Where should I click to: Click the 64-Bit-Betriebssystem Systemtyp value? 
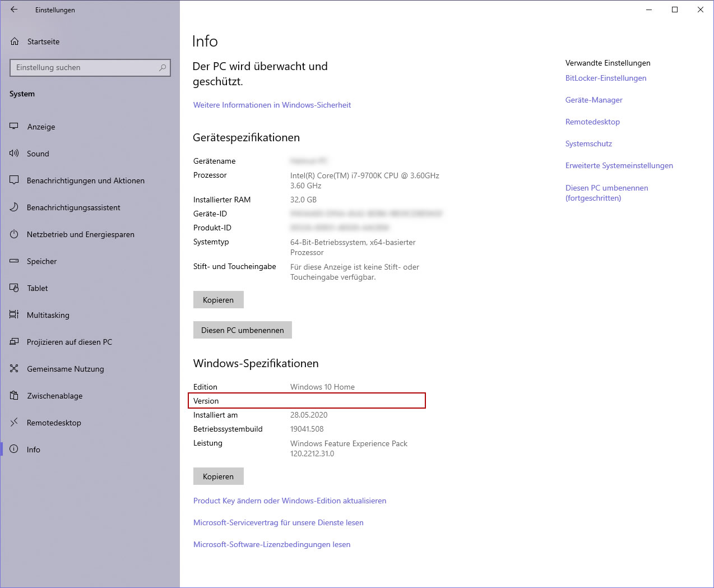pyautogui.click(x=353, y=247)
